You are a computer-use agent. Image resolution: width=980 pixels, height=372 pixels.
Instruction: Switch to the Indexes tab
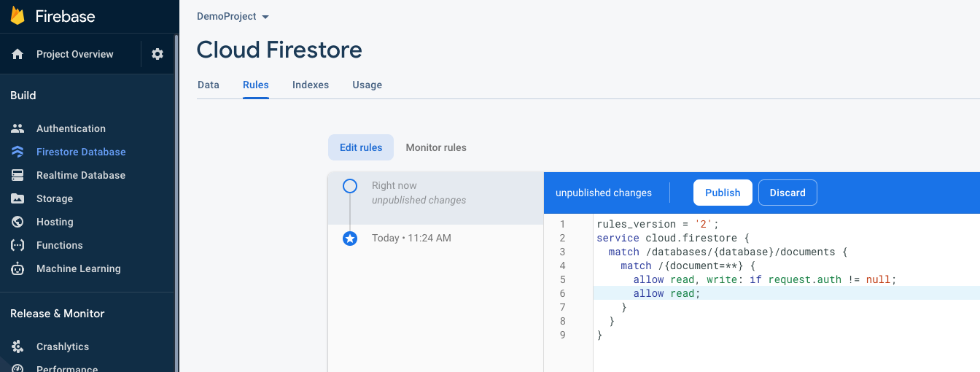click(x=311, y=85)
